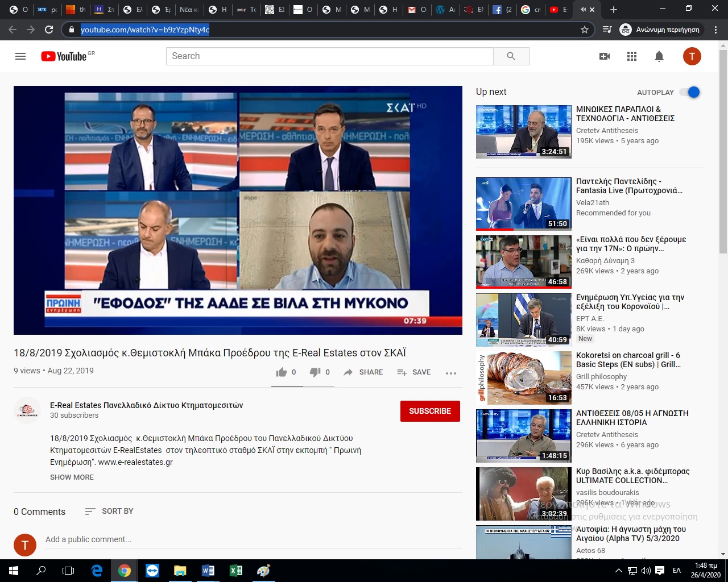The width and height of the screenshot is (728, 582).
Task: Open Chrome media control icon
Action: coord(607,30)
